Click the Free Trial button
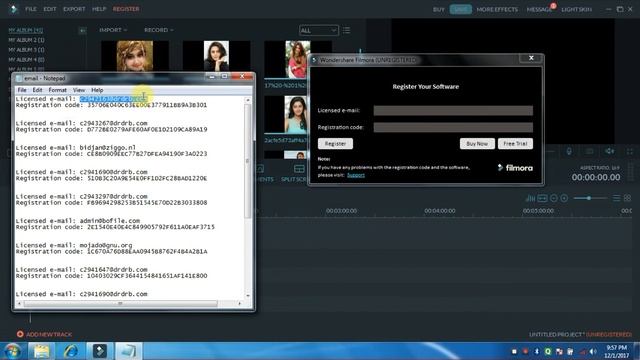 click(515, 144)
